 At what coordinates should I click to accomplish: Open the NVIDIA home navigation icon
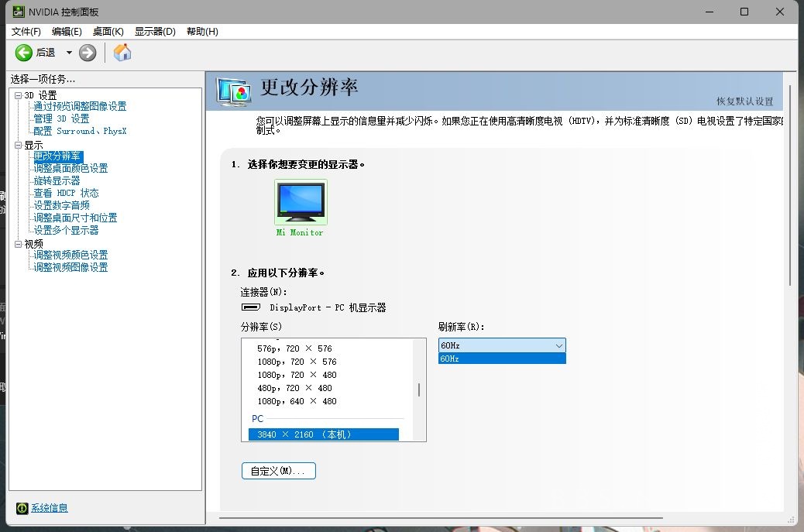point(121,53)
